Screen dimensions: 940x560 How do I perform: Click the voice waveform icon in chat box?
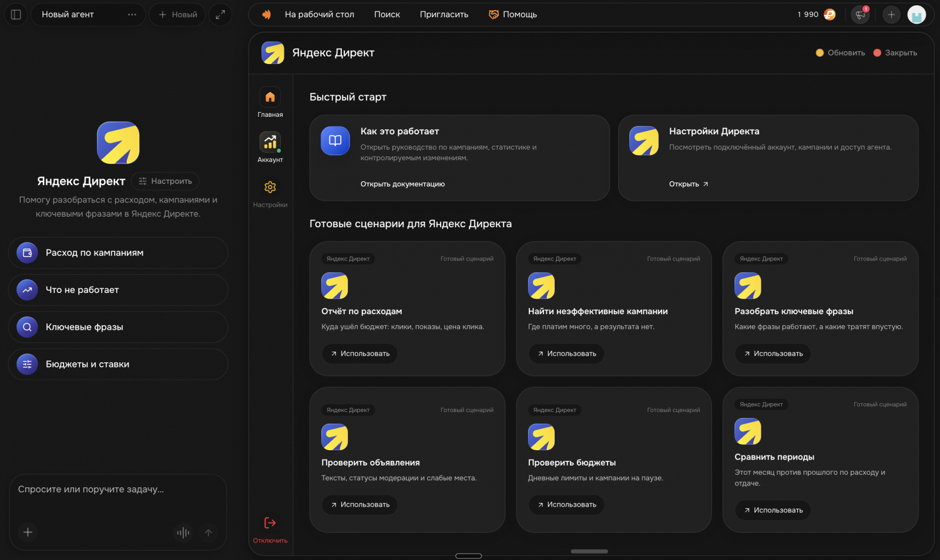[x=183, y=532]
